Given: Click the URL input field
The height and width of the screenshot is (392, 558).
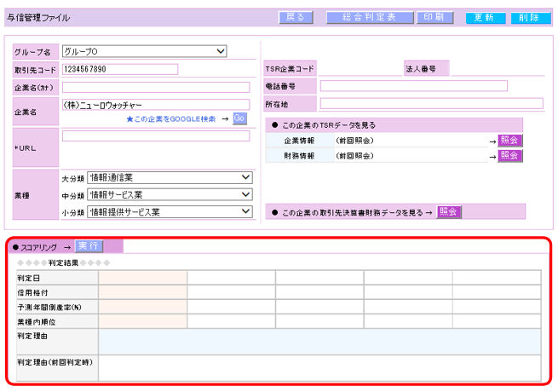Looking at the screenshot, I should 155,136.
